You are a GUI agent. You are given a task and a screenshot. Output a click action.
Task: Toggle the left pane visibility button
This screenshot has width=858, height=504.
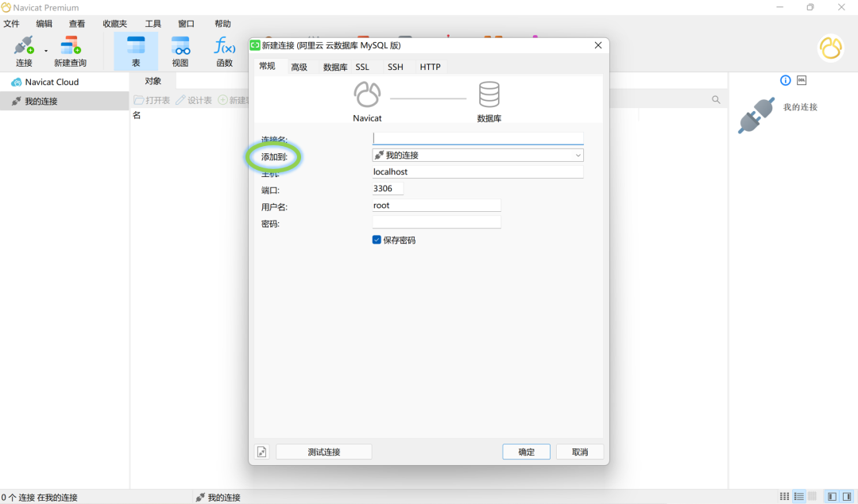point(833,496)
